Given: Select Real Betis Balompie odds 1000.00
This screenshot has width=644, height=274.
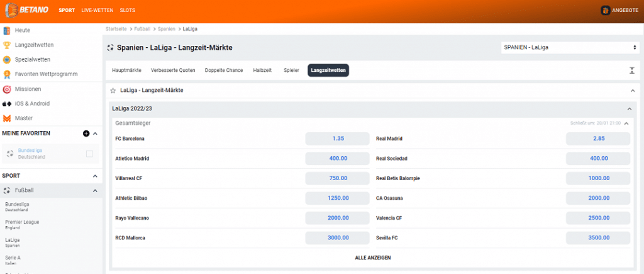Looking at the screenshot, I should coord(598,178).
